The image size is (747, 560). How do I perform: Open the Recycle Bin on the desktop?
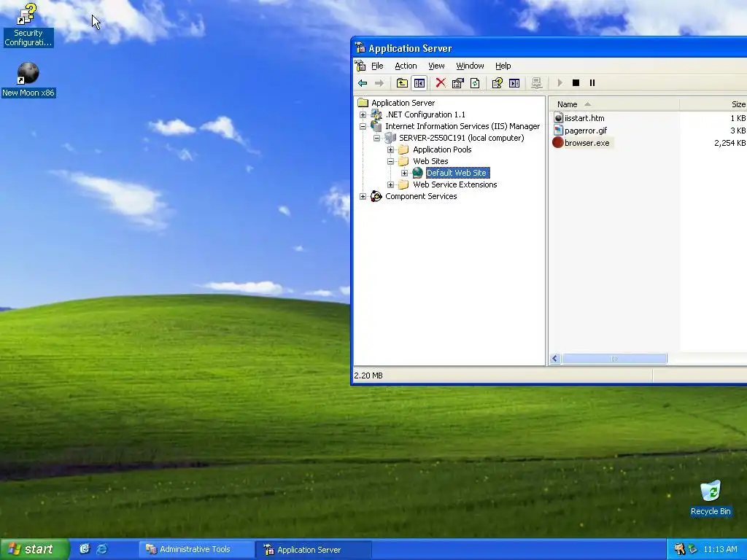pos(711,498)
